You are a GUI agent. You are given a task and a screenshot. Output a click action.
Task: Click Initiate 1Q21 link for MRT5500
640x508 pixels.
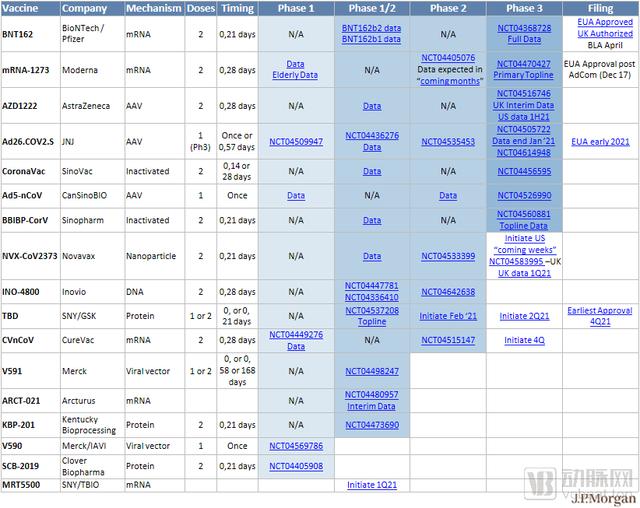point(372,485)
